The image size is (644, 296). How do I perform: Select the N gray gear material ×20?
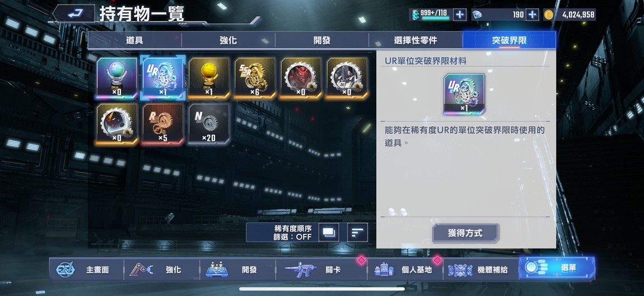(209, 124)
